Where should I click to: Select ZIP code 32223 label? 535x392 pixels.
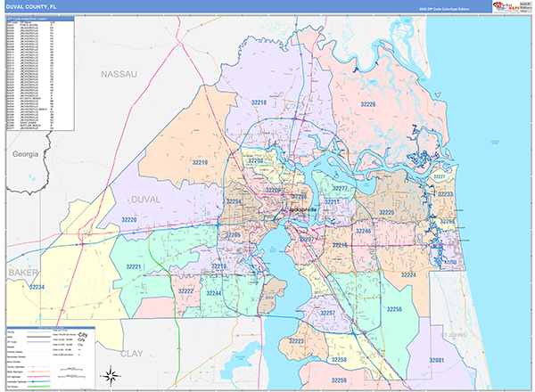(296, 341)
